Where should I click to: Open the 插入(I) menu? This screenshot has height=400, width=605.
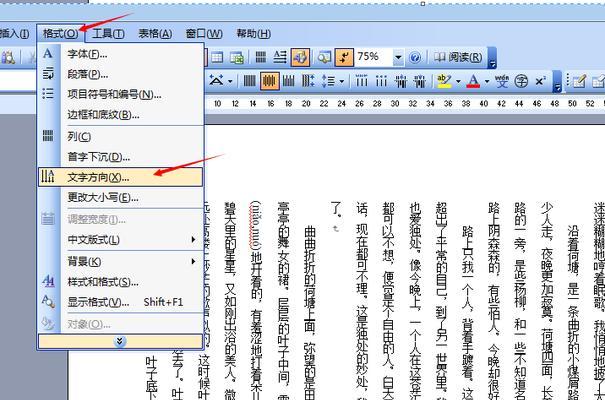[15, 34]
